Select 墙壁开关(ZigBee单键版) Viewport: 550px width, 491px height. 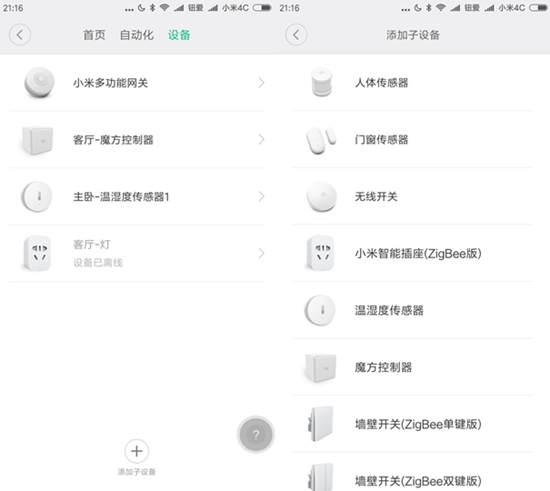[x=413, y=424]
